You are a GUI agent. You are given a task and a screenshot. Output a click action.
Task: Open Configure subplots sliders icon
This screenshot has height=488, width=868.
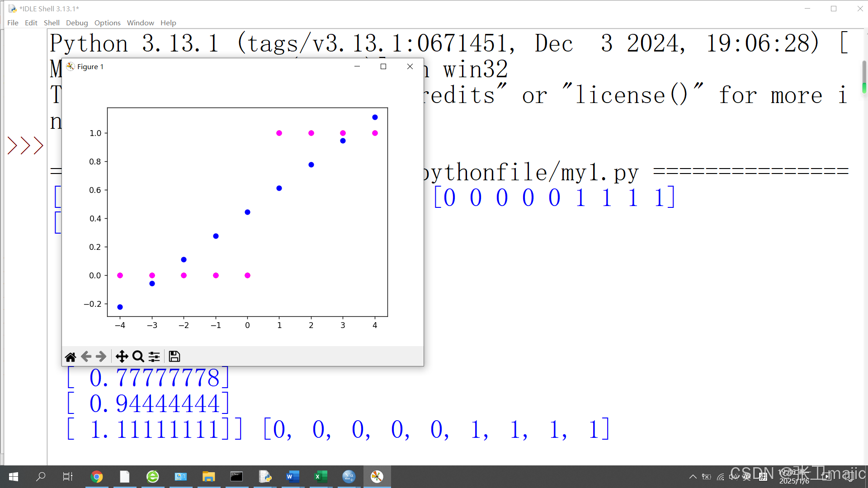154,357
